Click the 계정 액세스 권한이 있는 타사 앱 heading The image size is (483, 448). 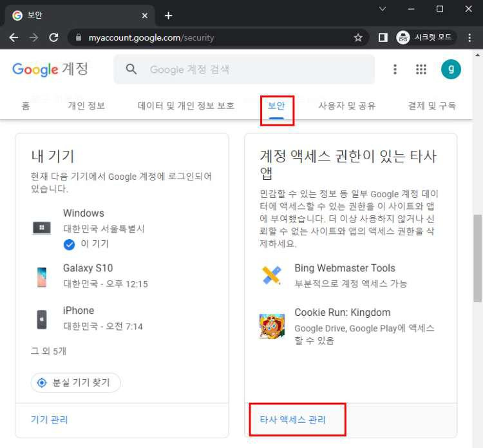[348, 164]
